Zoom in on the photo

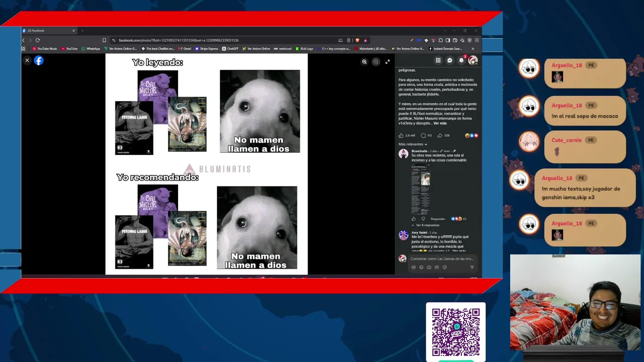pos(364,62)
